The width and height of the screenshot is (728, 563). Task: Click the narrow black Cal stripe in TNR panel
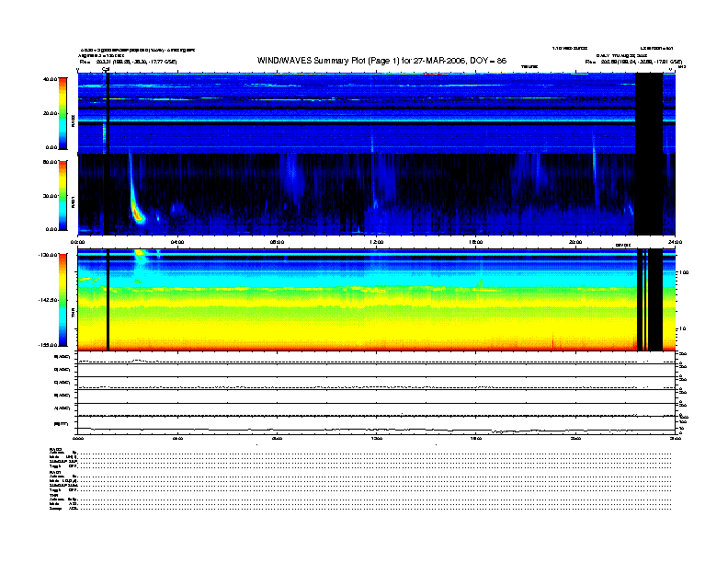[108, 300]
